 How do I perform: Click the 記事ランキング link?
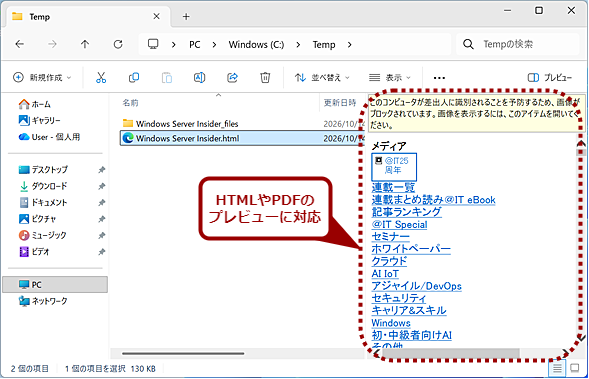[406, 212]
